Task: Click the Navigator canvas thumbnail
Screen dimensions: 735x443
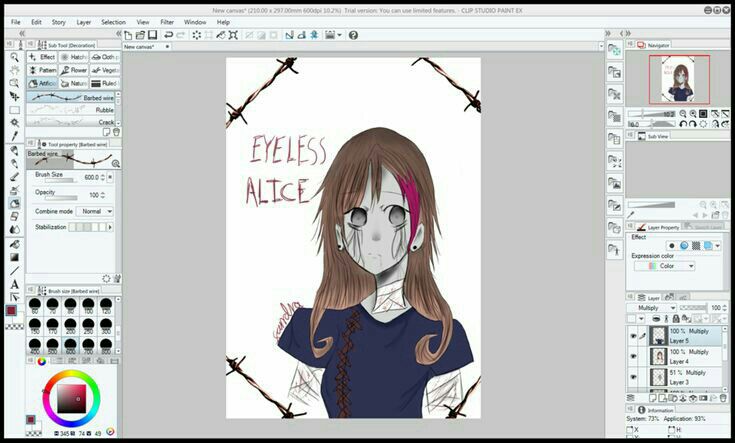Action: coord(679,79)
